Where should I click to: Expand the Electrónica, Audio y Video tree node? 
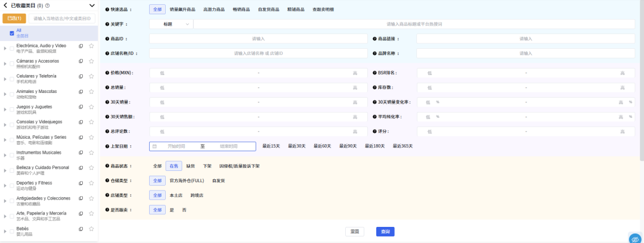[5, 48]
